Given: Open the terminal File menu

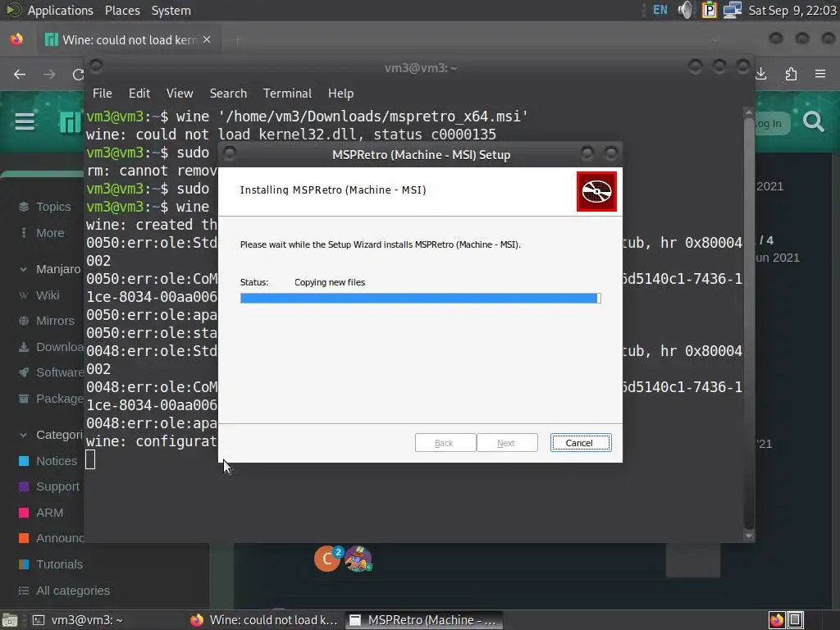Looking at the screenshot, I should coord(103,94).
